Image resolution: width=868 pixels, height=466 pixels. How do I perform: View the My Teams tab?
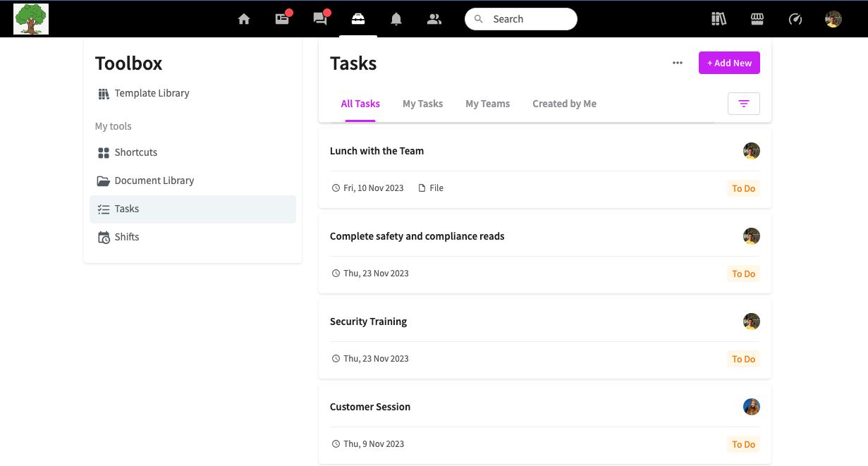pyautogui.click(x=487, y=104)
